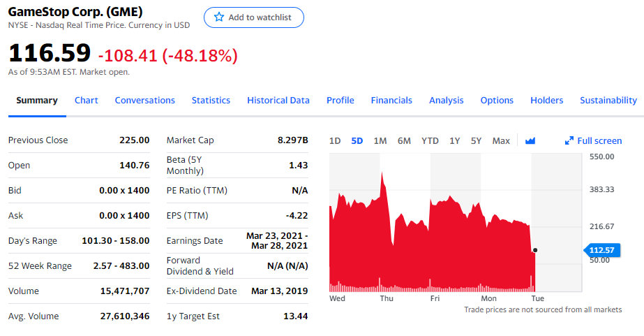644x336 pixels.
Task: Select the 5D chart range
Action: 357,140
